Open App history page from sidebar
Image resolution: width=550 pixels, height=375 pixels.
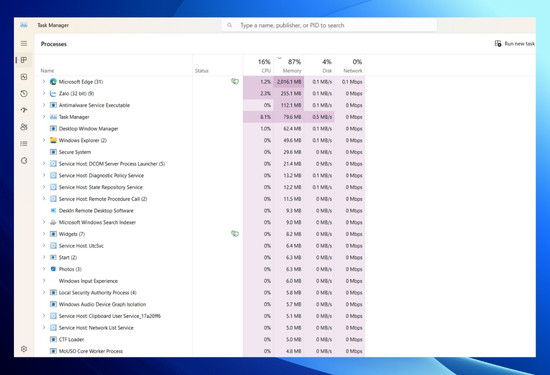coord(24,94)
